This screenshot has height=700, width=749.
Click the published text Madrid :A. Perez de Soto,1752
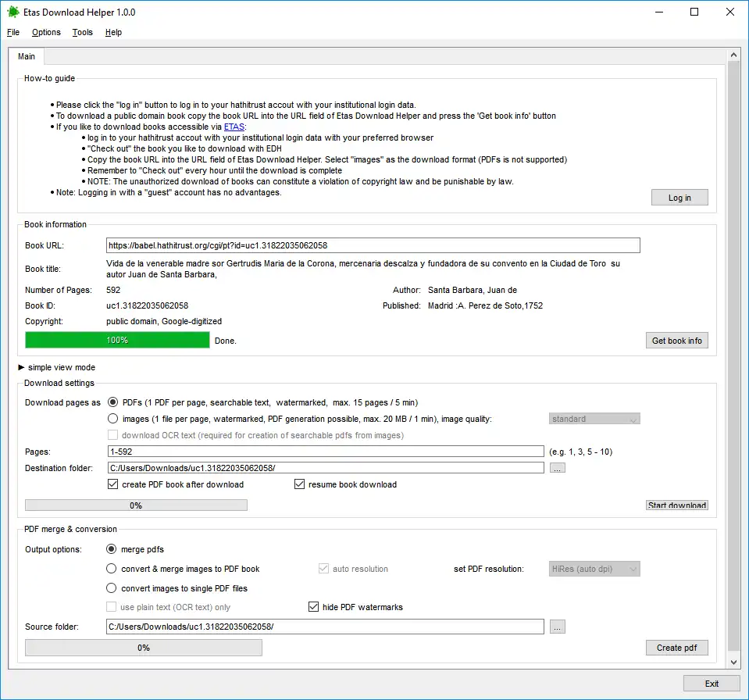point(485,305)
